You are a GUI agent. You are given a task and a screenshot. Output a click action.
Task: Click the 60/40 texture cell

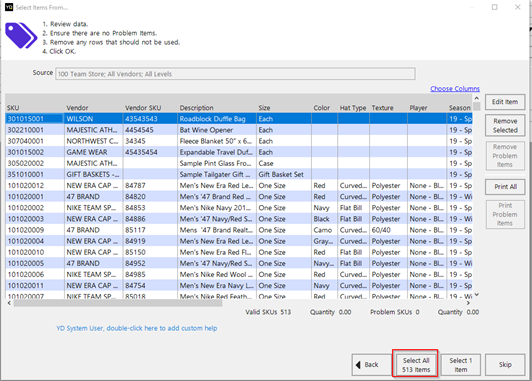click(x=388, y=230)
